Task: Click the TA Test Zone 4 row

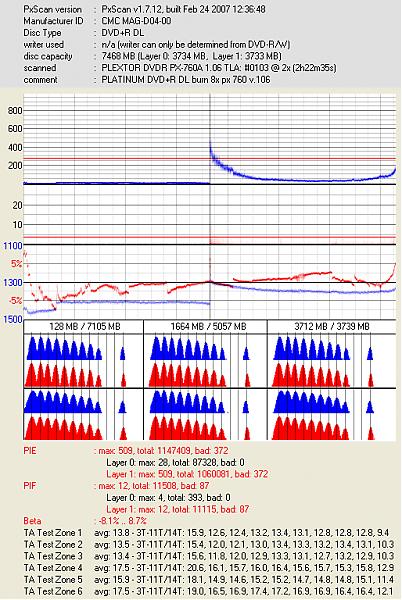Action: [x=209, y=568]
